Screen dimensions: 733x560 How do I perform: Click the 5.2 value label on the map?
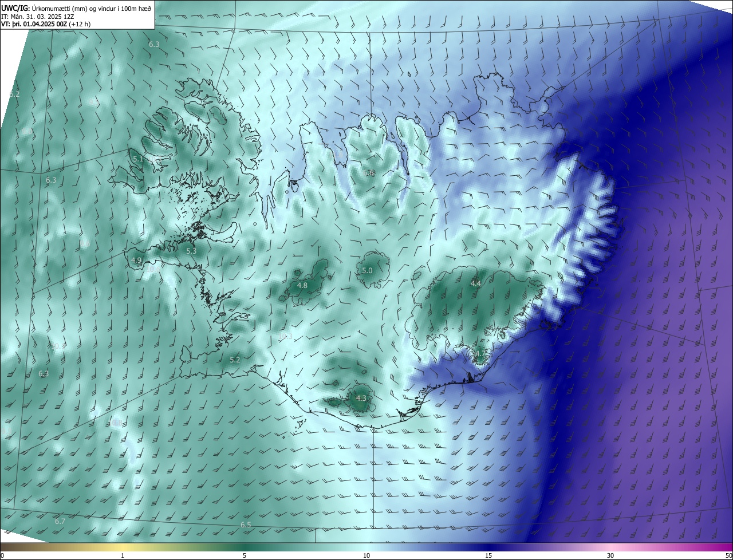point(235,360)
